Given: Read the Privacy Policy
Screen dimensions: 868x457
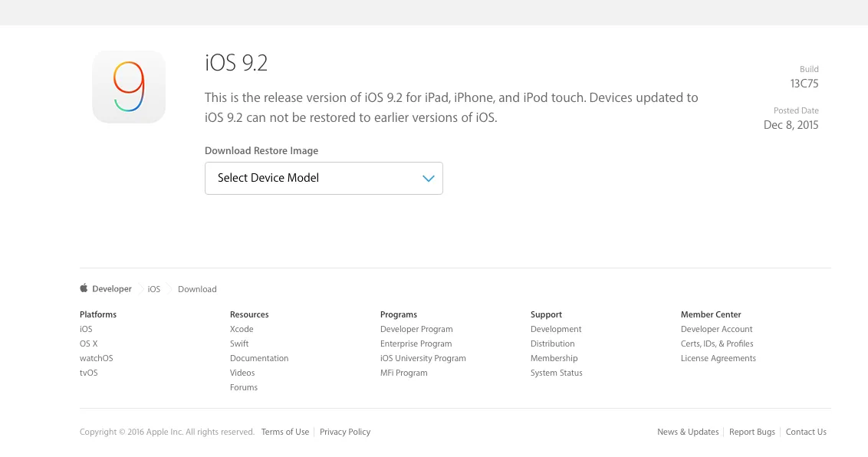Looking at the screenshot, I should [345, 432].
